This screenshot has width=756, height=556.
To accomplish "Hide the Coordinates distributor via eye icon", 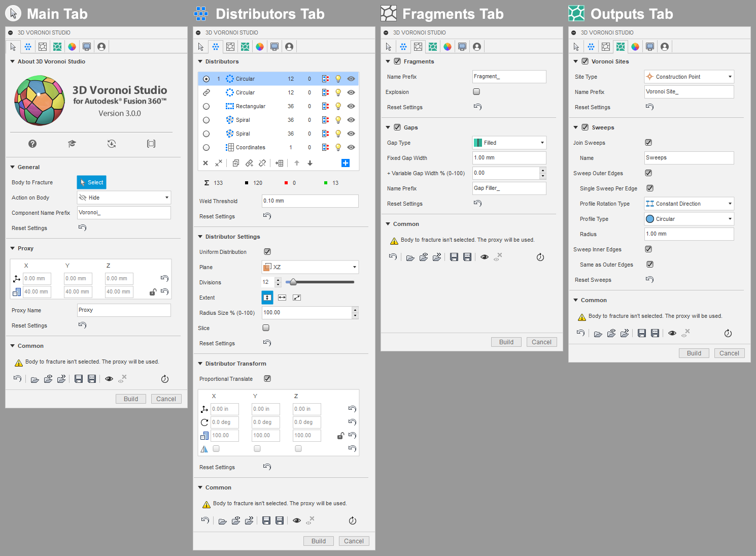I will (351, 147).
